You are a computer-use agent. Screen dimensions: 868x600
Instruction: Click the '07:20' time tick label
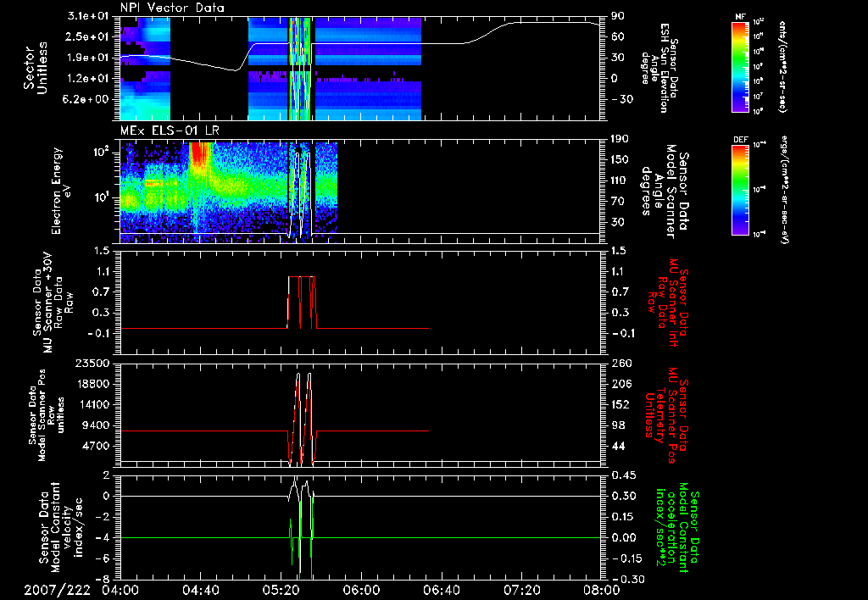pos(521,590)
